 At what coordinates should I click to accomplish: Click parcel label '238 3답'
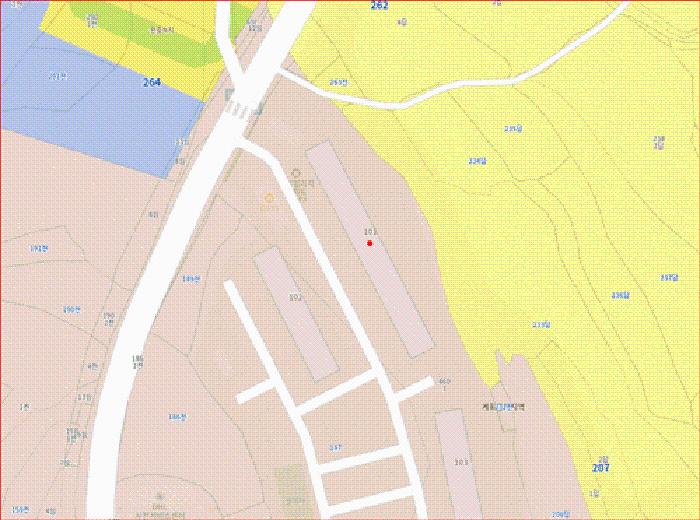(659, 142)
